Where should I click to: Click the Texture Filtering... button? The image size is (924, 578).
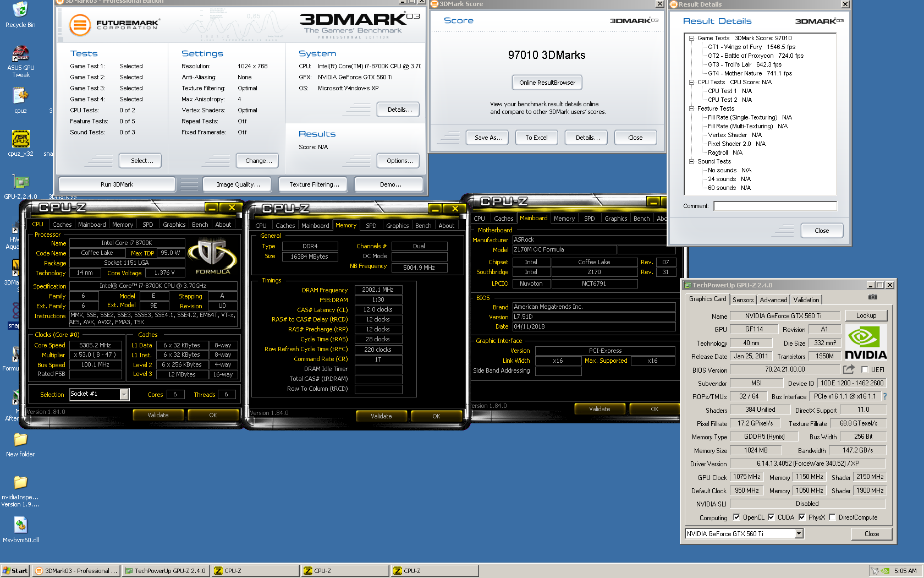pyautogui.click(x=314, y=184)
